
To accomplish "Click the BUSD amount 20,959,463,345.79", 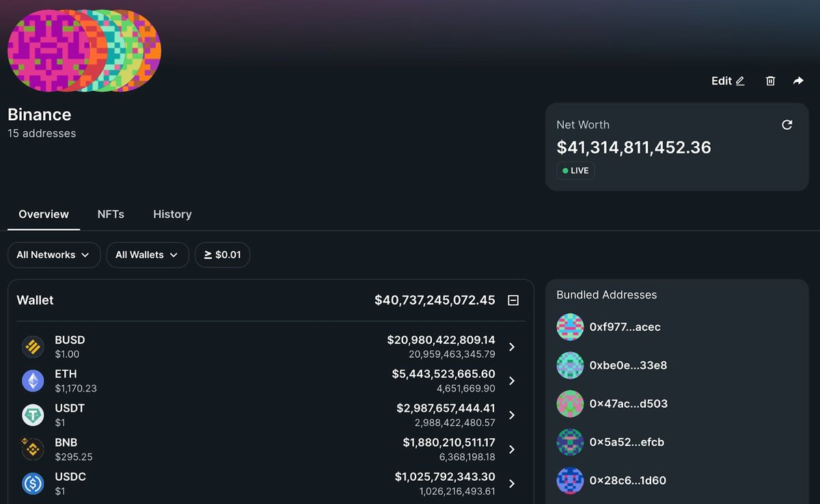I will click(x=452, y=354).
